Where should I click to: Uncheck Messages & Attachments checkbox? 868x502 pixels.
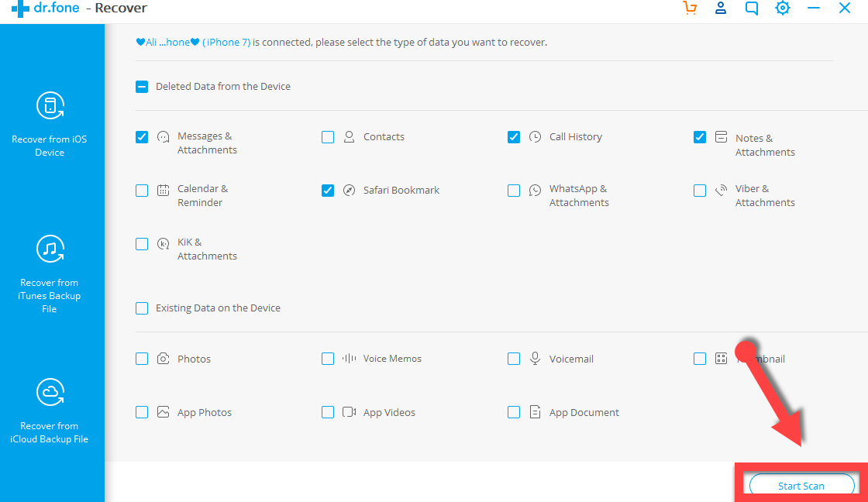pos(142,137)
